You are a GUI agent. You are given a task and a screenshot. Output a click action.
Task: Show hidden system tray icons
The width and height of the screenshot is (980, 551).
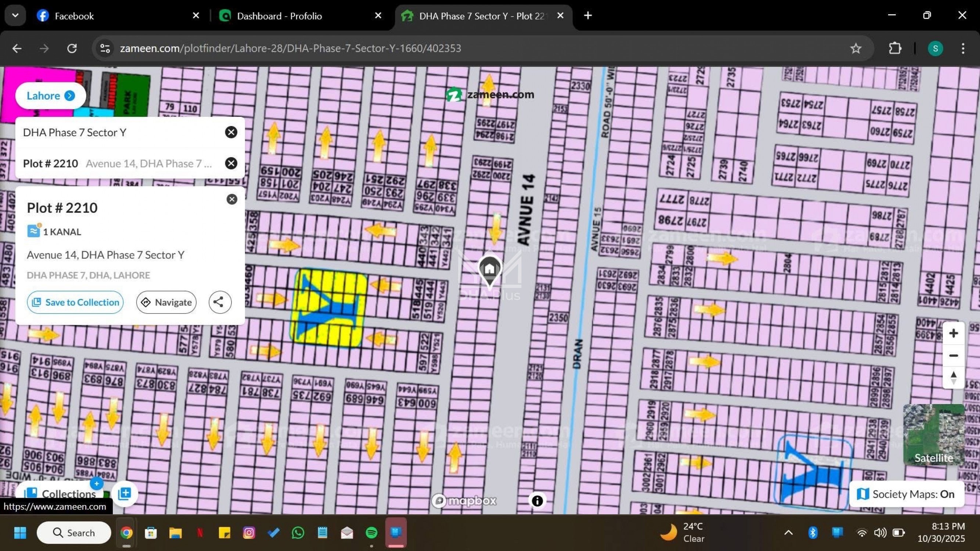(788, 533)
